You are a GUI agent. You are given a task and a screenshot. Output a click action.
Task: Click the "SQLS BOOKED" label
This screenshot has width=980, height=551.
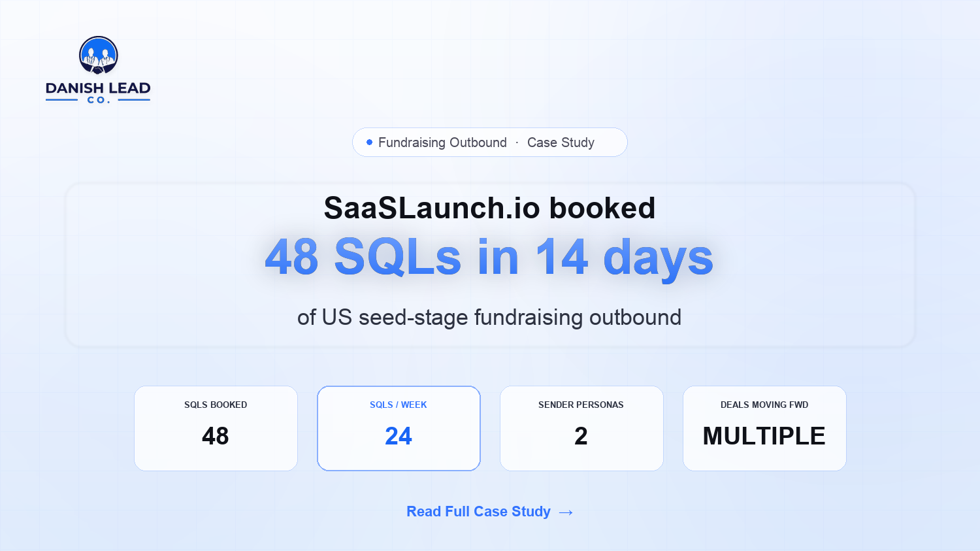pos(216,405)
